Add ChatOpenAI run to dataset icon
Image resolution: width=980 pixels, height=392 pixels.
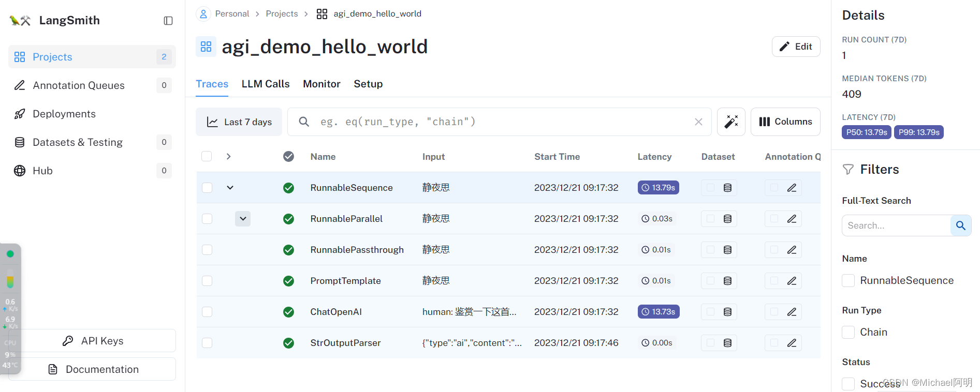(x=727, y=312)
